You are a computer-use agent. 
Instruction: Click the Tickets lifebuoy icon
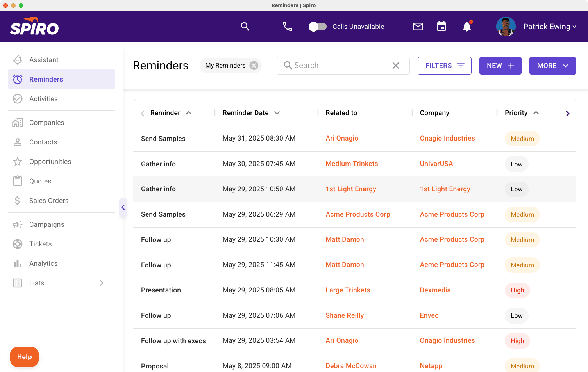pos(18,244)
